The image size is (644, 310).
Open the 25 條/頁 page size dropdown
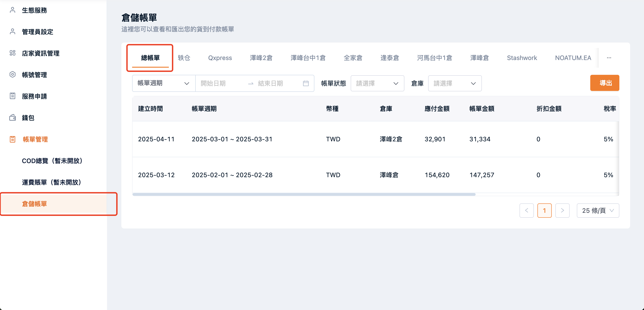click(598, 211)
